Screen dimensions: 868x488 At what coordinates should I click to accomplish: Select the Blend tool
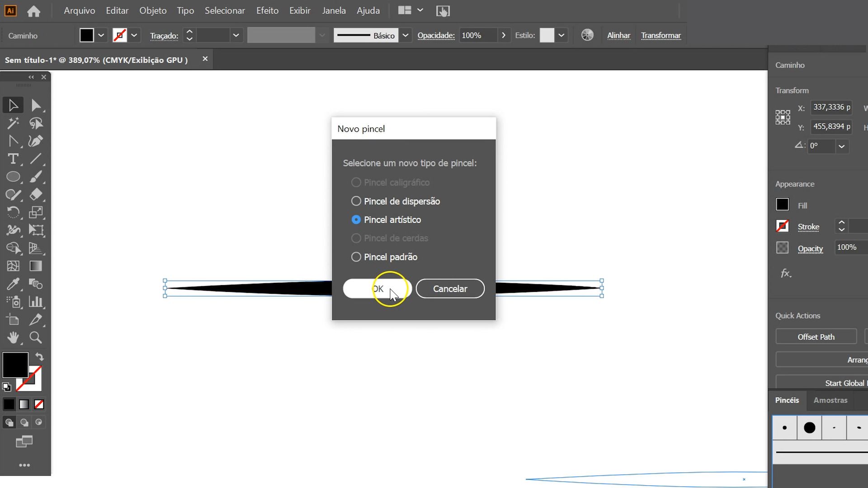tap(36, 284)
